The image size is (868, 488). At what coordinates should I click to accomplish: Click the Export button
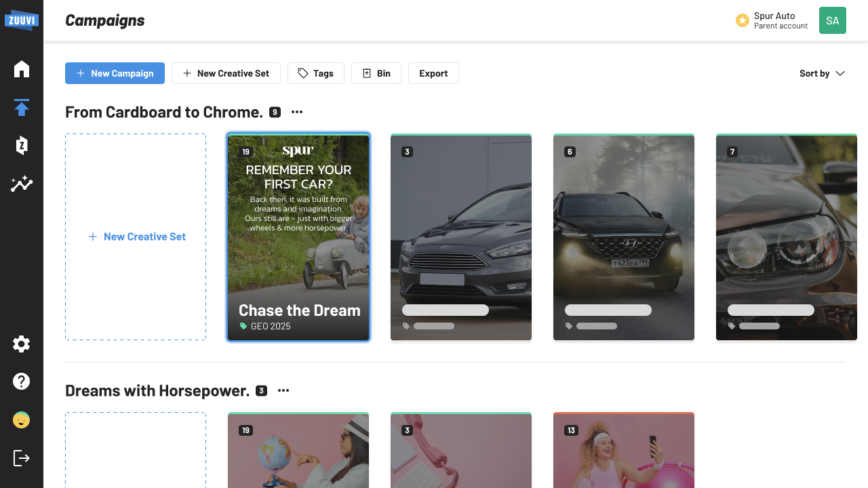(x=433, y=73)
